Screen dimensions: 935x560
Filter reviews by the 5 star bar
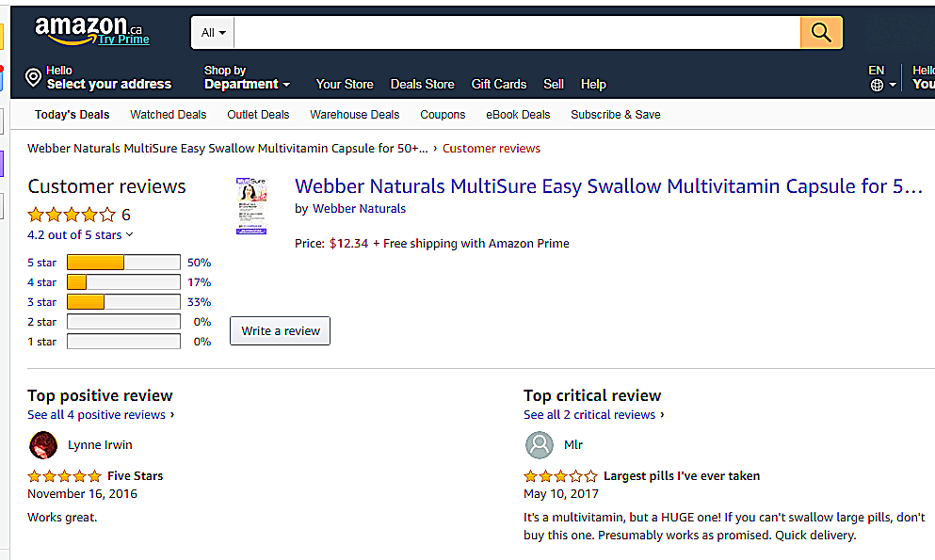tap(122, 263)
